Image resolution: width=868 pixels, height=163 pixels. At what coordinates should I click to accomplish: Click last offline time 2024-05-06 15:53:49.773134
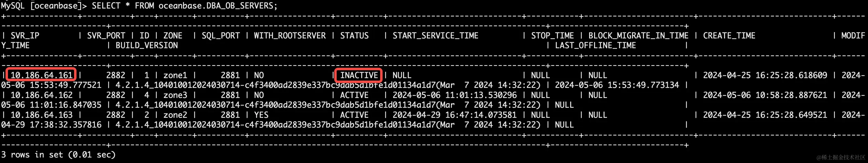pyautogui.click(x=617, y=85)
